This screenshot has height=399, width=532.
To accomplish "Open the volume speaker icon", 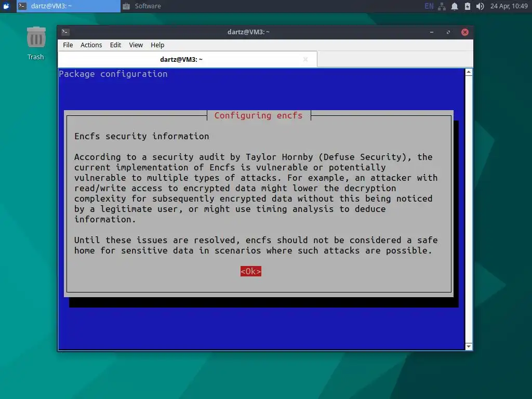I will click(480, 6).
